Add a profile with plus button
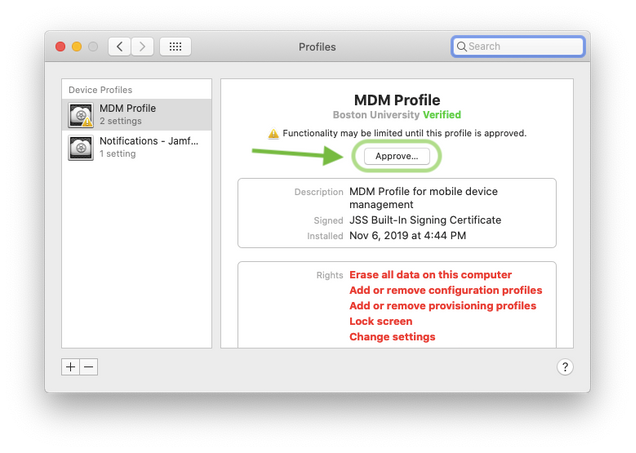The width and height of the screenshot is (636, 453). coord(71,367)
